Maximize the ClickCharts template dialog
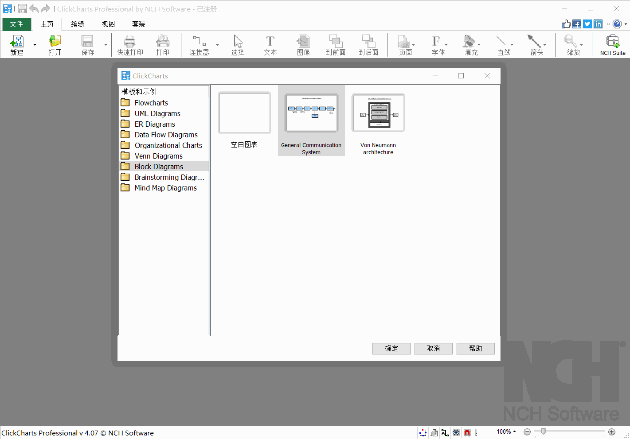Image resolution: width=630 pixels, height=439 pixels. (x=461, y=76)
